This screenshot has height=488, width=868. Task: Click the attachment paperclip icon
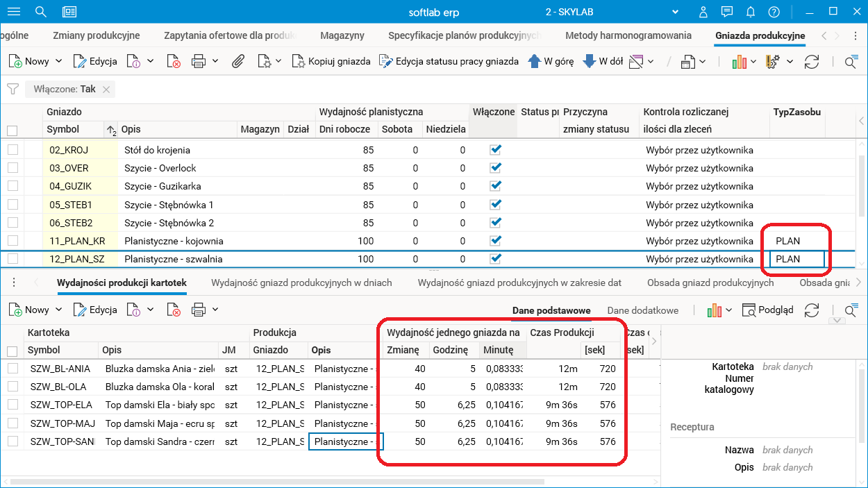[238, 61]
